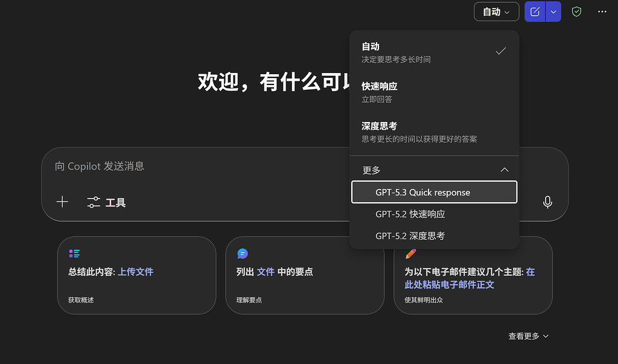Click the pencil icon on email card

[410, 254]
